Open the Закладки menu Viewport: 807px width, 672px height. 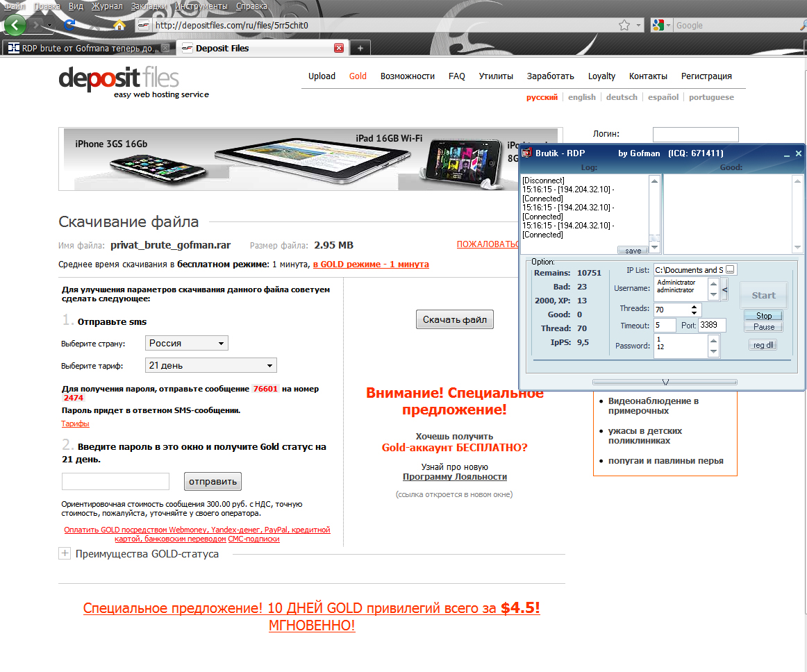[149, 6]
